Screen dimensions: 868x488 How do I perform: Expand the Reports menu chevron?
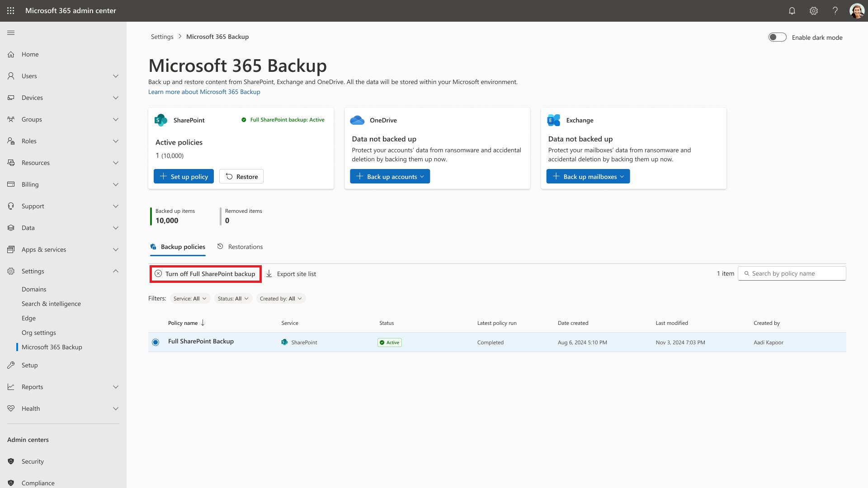coord(116,387)
